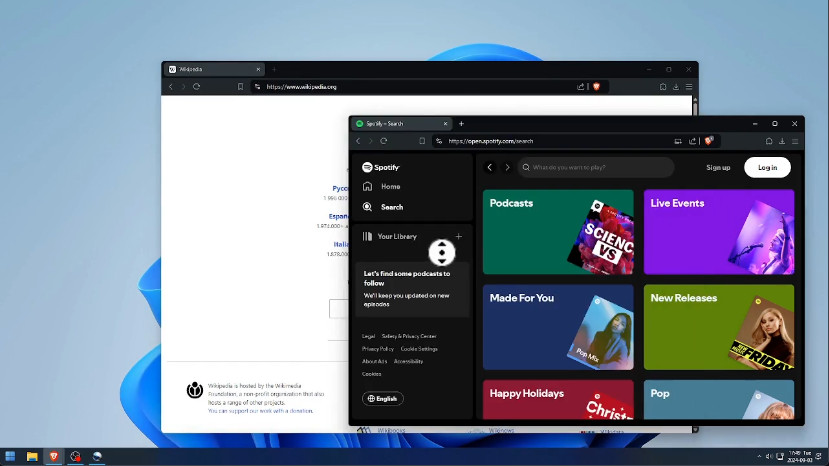This screenshot has height=466, width=829.
Task: Click the Sign up link in Spotify
Action: coord(718,168)
